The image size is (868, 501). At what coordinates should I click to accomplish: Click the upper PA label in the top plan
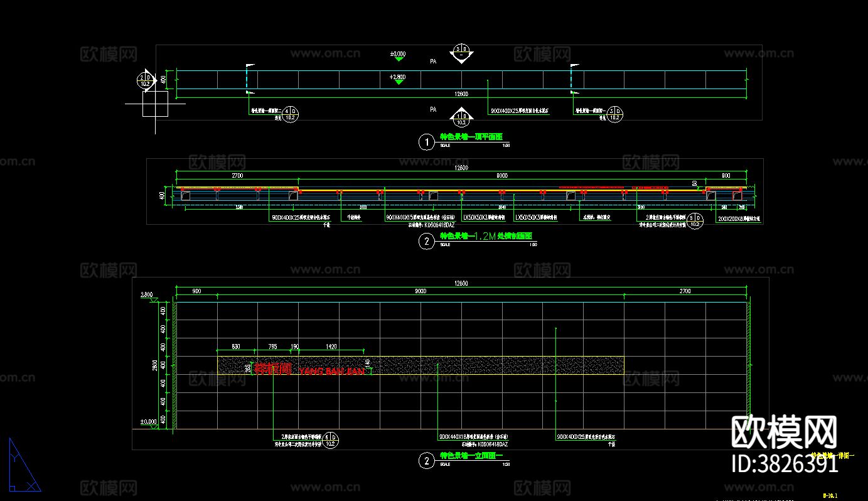point(433,62)
